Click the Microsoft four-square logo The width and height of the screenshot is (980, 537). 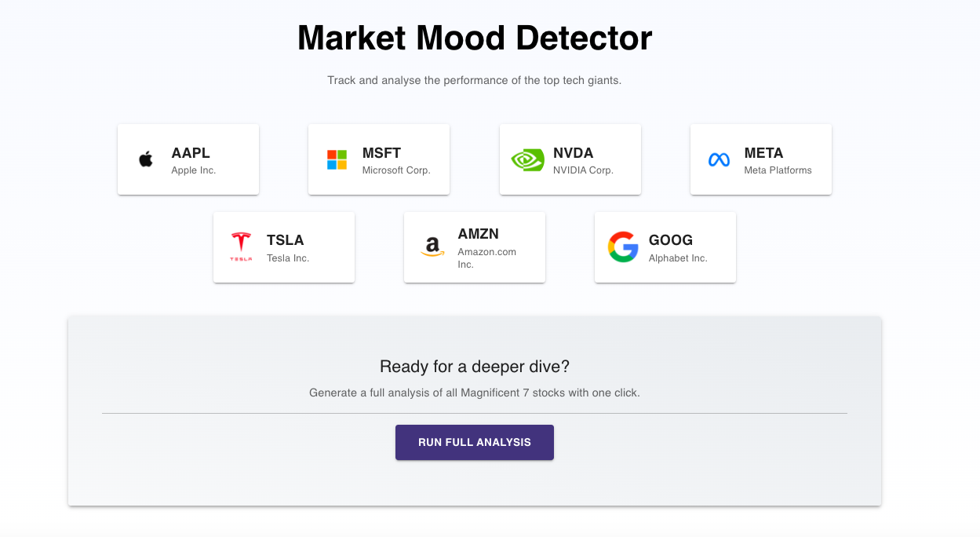pos(337,160)
